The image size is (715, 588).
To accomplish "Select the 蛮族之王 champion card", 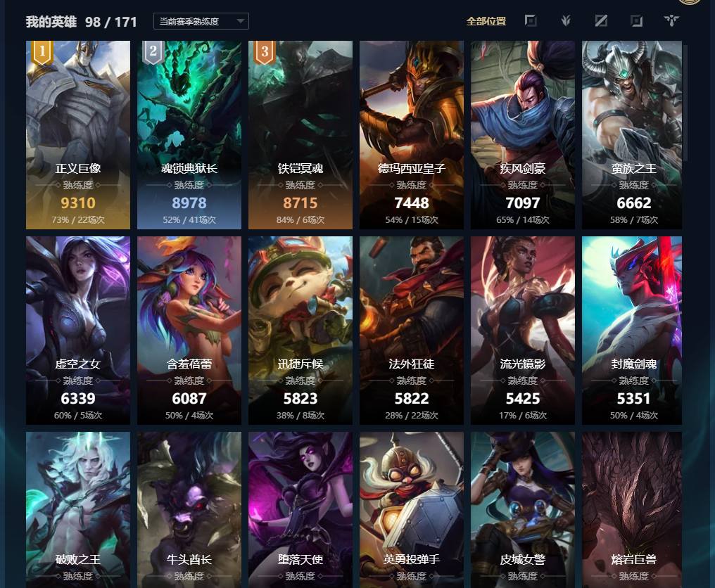I will click(x=632, y=135).
